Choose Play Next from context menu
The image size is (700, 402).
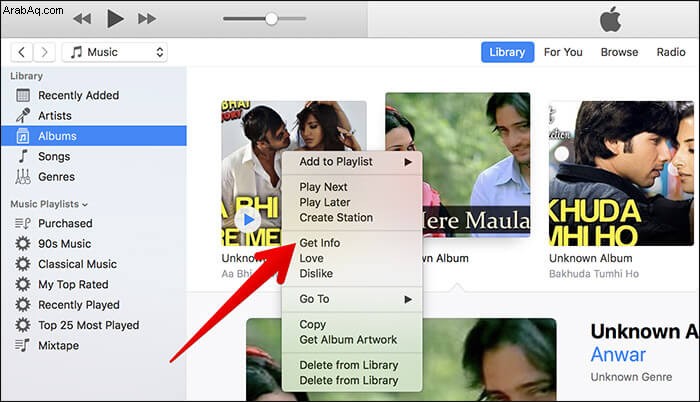pyautogui.click(x=352, y=187)
